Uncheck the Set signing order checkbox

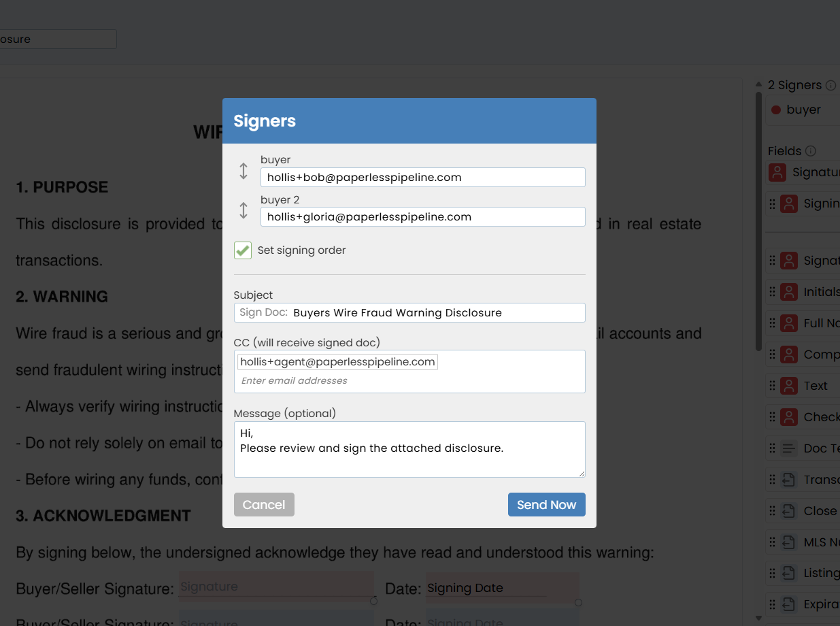coord(243,250)
